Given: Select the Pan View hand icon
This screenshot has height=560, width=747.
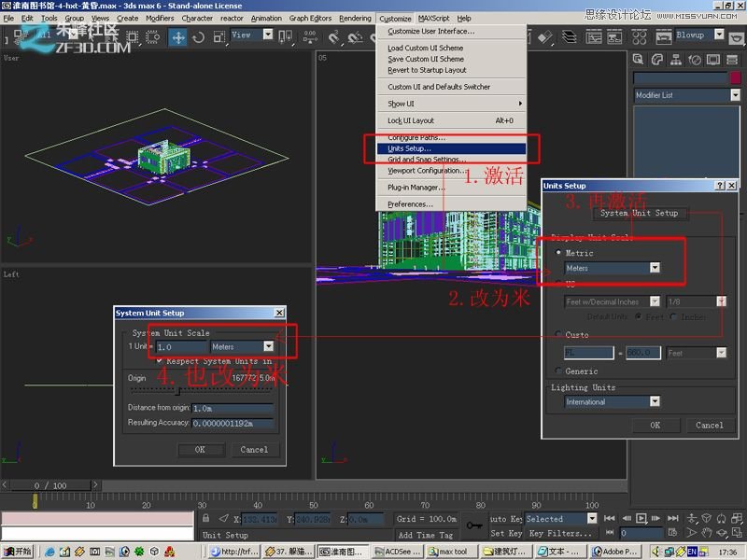Looking at the screenshot, I should point(706,533).
